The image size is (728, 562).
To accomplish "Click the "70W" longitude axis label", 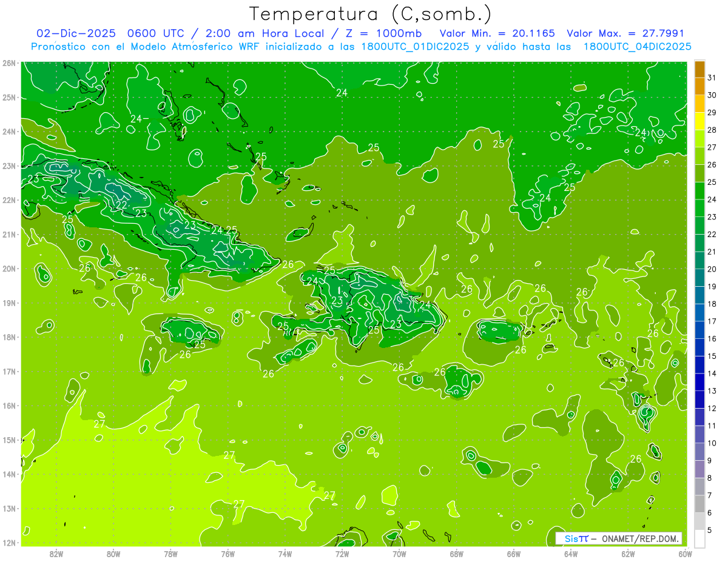I will (399, 553).
